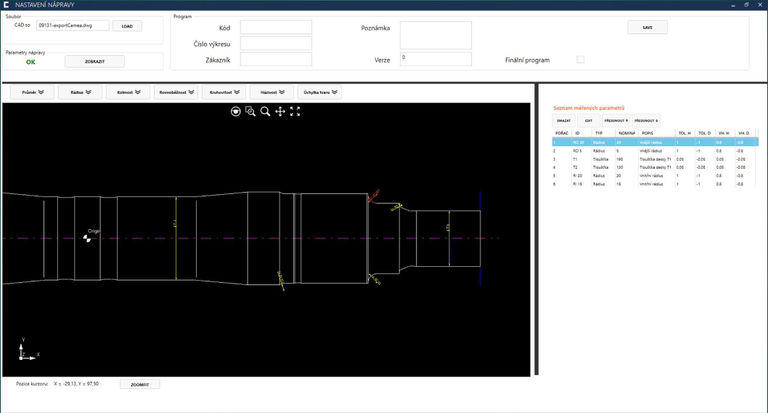Click the fit-to-screen extents icon
This screenshot has width=768, height=413.
coord(295,112)
